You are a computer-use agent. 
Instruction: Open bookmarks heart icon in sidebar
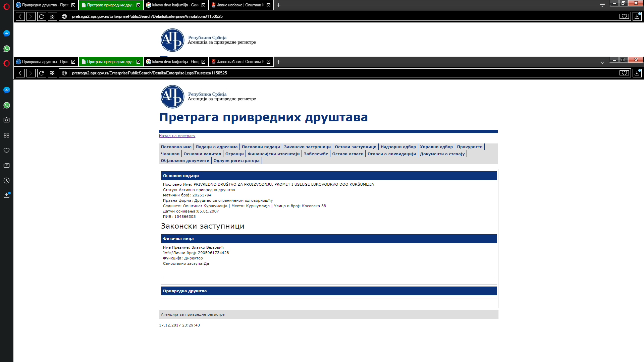pos(6,150)
